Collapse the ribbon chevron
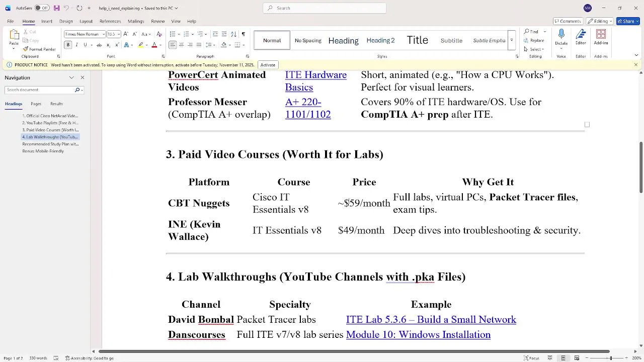The height and width of the screenshot is (362, 644). [636, 55]
